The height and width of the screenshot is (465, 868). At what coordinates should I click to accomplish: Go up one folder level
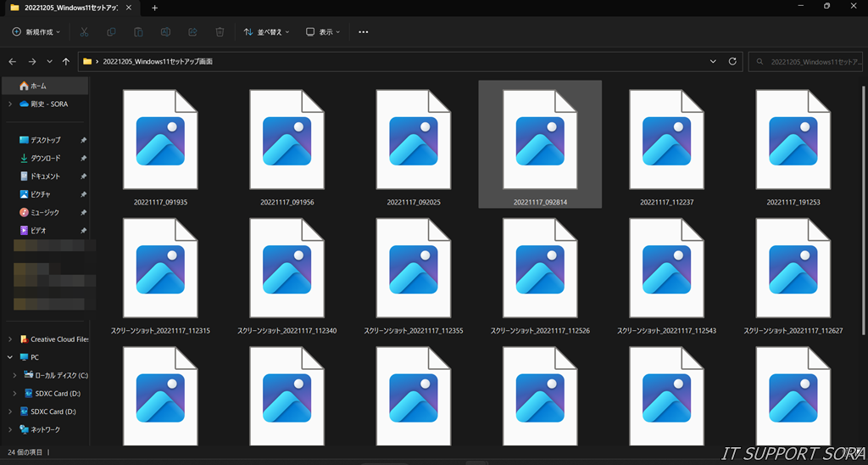pos(66,62)
